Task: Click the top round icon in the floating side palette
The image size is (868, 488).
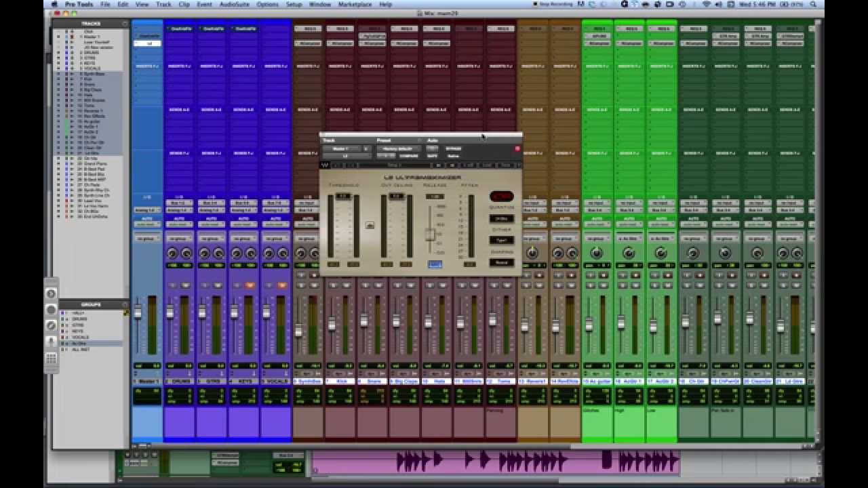Action: [51, 293]
